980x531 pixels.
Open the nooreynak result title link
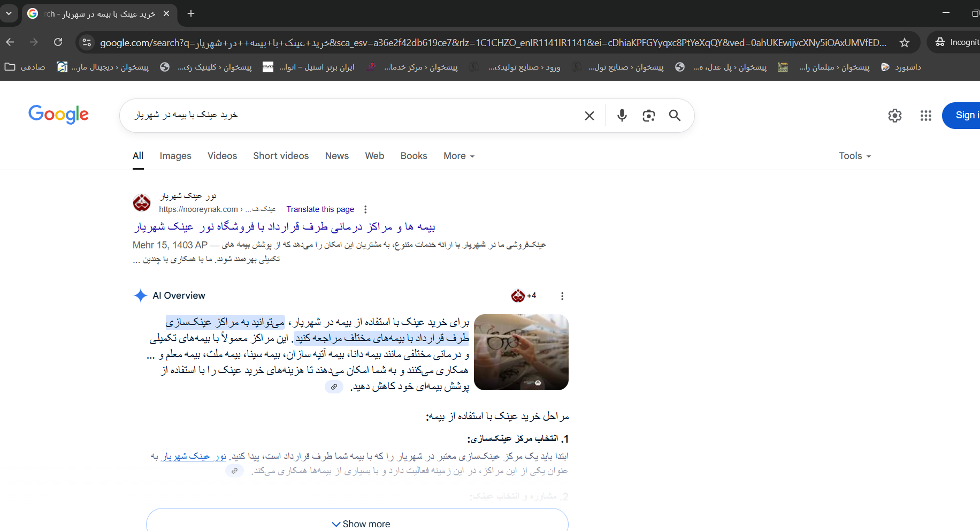coord(284,227)
